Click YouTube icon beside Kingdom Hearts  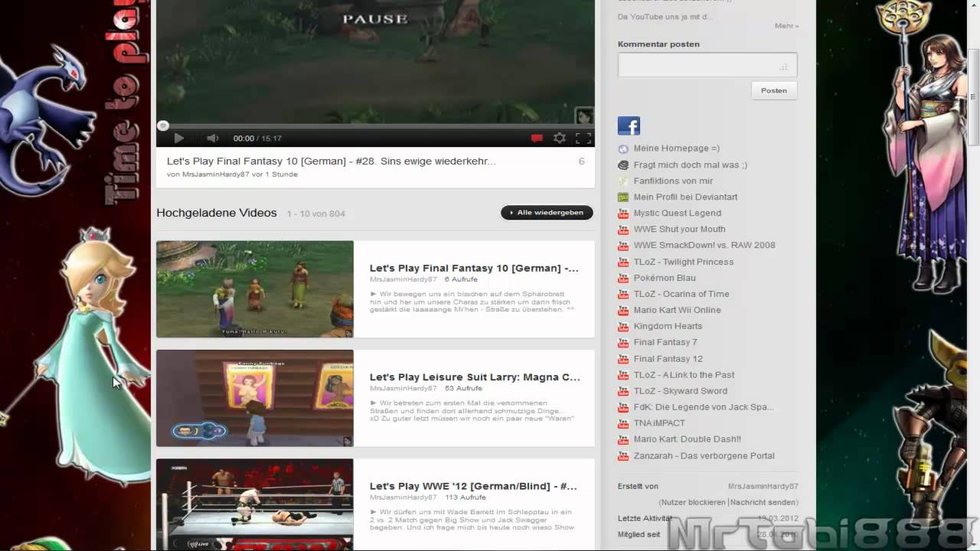[x=623, y=326]
